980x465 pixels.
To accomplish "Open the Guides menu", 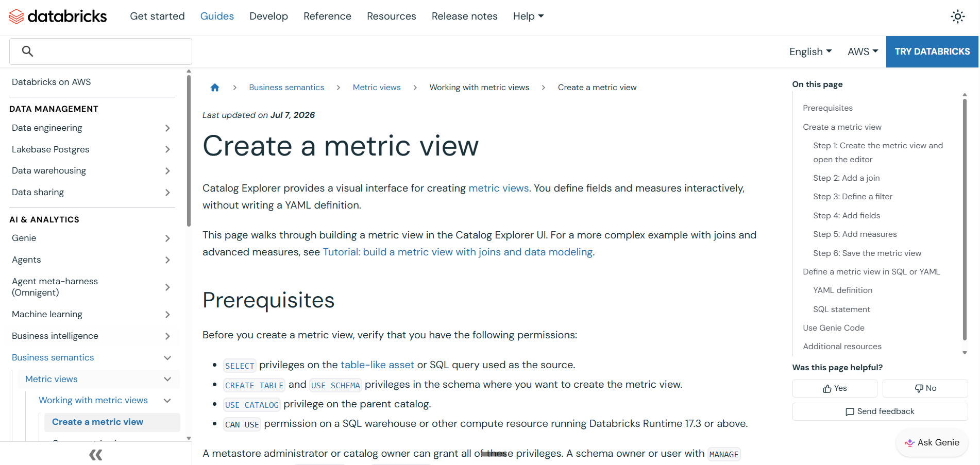I will click(217, 16).
